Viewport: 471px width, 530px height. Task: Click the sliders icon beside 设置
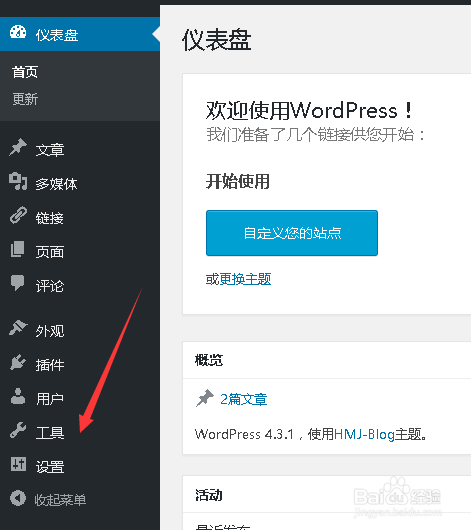(x=18, y=464)
